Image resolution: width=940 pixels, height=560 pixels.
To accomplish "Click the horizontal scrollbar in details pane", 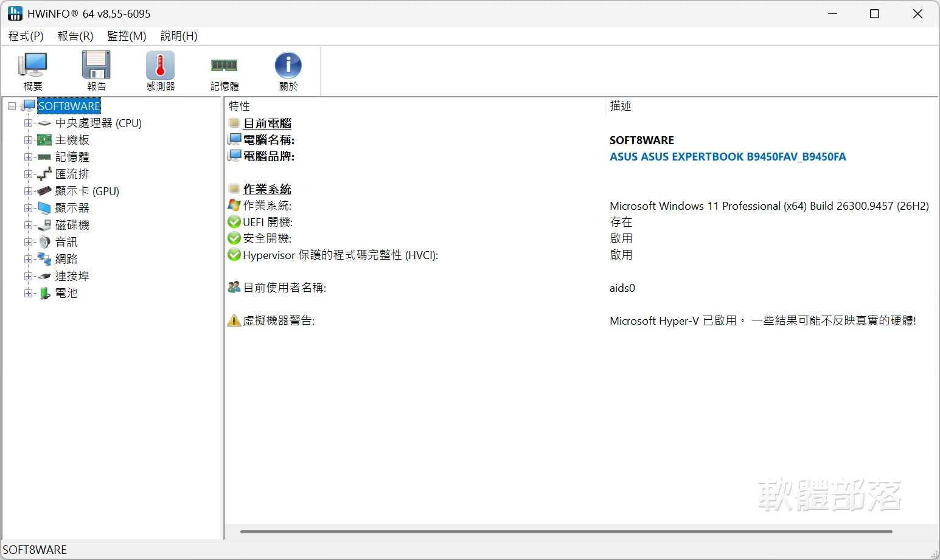I will click(566, 532).
